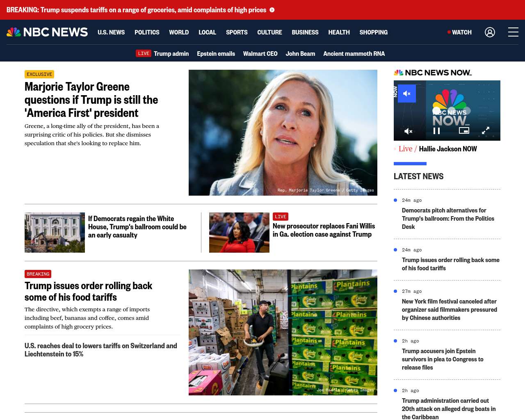
Task: Click the red LIVE badge in the trending bar
Action: (x=144, y=53)
